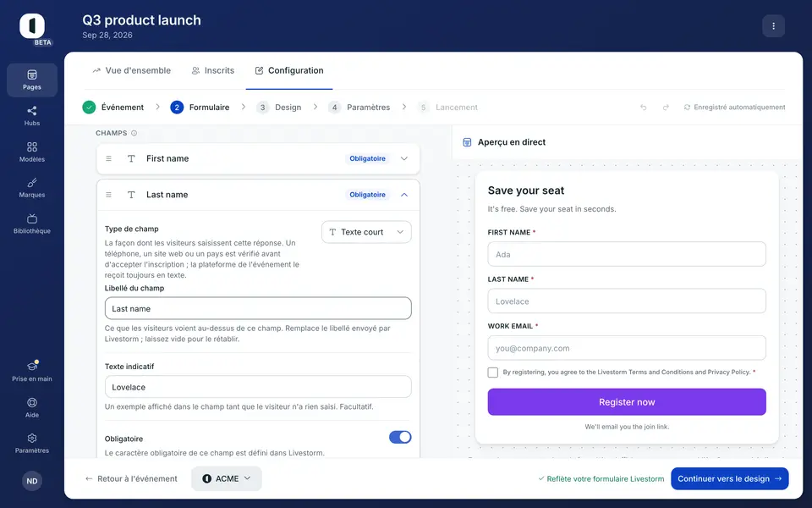Click the First Name preview input

(x=627, y=254)
